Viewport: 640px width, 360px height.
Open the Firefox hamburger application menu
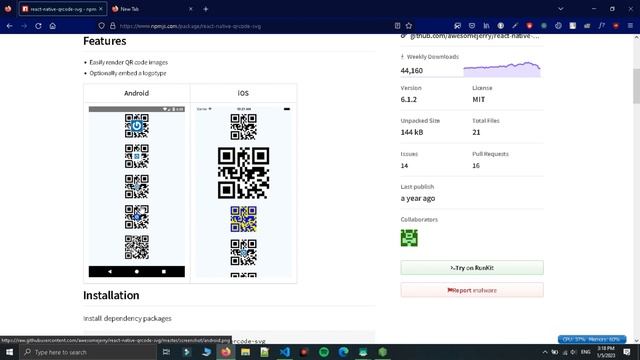[630, 26]
